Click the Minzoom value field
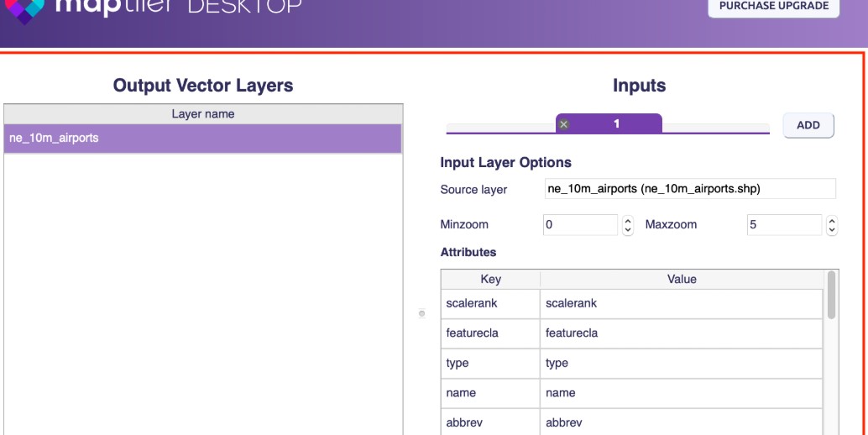 click(580, 225)
